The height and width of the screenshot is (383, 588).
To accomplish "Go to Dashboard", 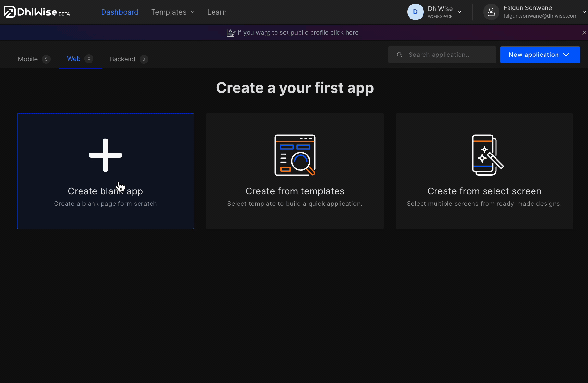I will (x=120, y=12).
